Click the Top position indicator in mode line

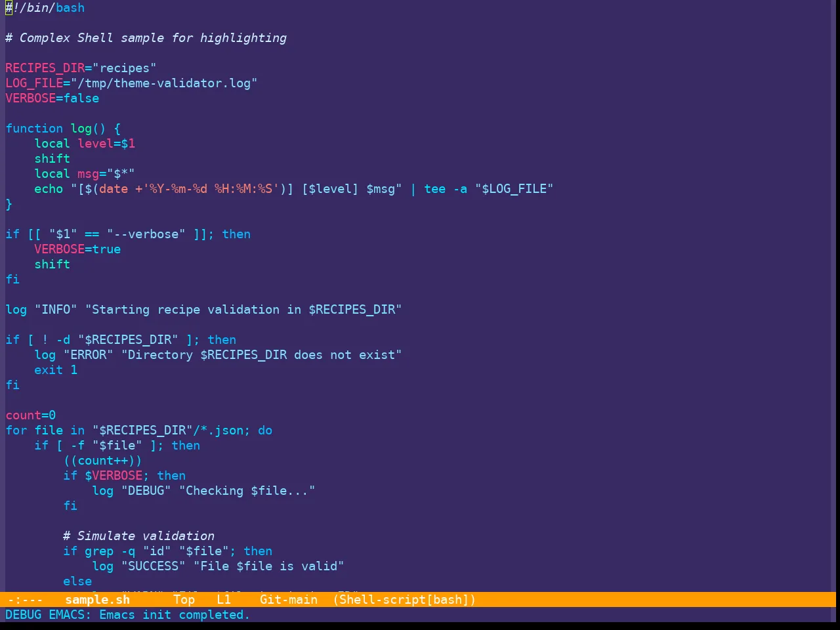[x=184, y=600]
